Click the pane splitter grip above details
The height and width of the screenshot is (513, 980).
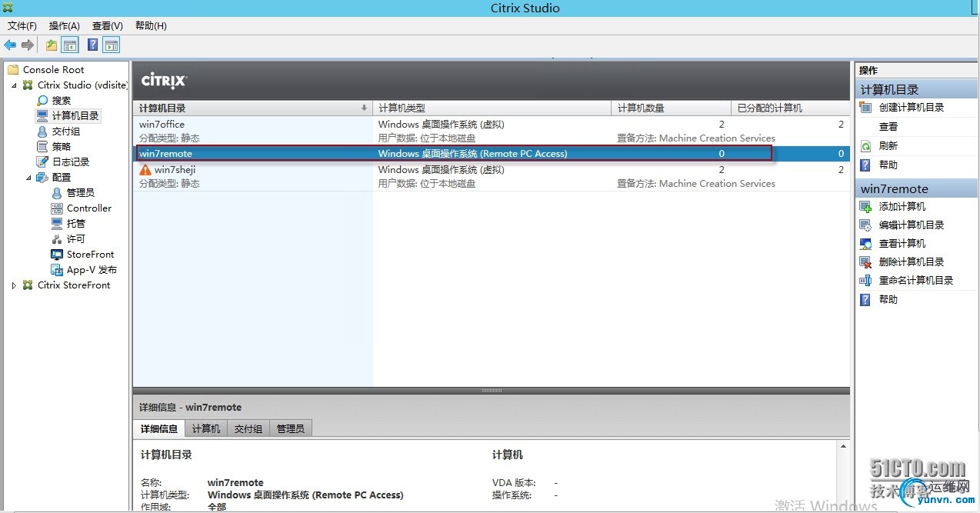pos(492,391)
